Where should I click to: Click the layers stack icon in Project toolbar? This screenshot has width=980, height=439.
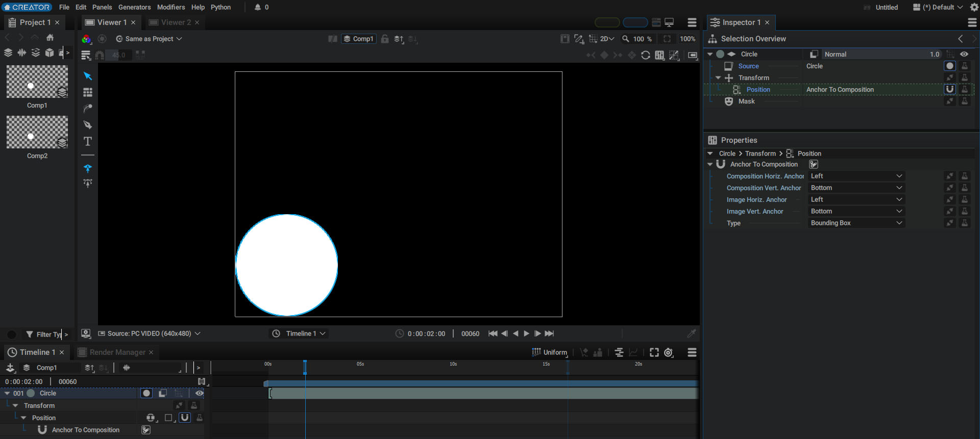[8, 53]
